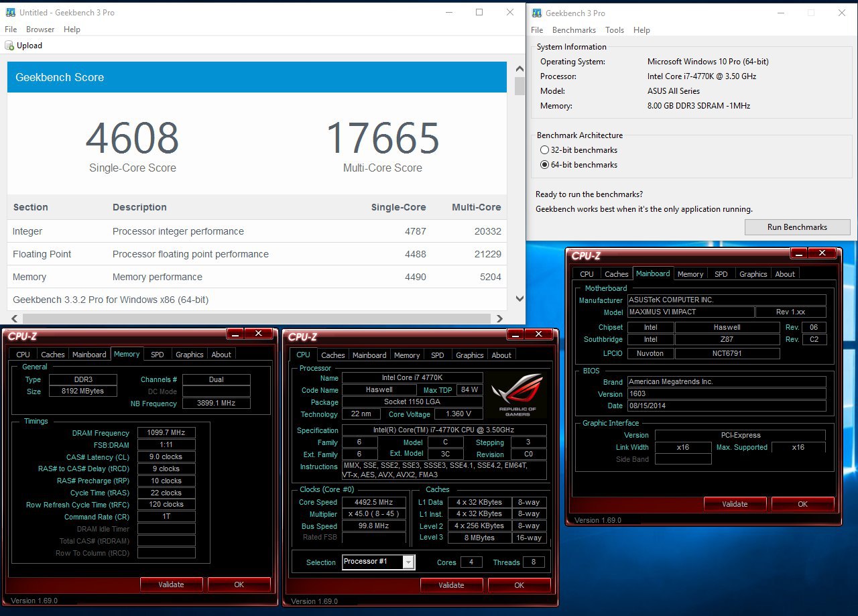Open the Benchmarks menu
Image resolution: width=858 pixels, height=616 pixels.
pyautogui.click(x=574, y=30)
